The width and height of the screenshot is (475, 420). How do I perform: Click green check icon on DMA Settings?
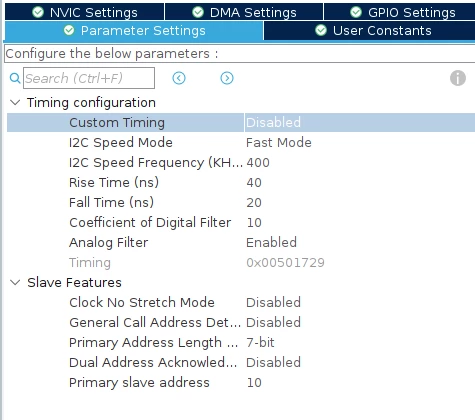pos(198,12)
